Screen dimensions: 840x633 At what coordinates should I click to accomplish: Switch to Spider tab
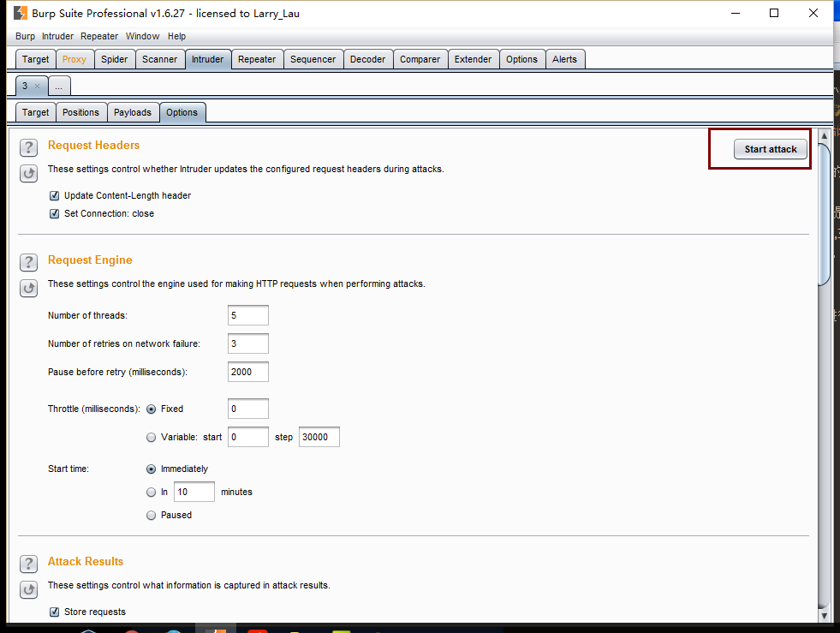point(114,59)
